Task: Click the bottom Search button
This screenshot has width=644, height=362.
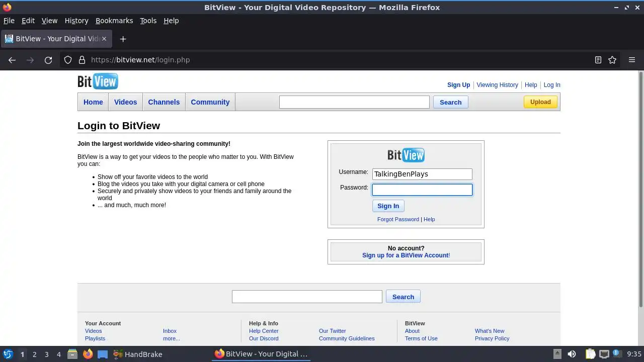Action: tap(403, 297)
